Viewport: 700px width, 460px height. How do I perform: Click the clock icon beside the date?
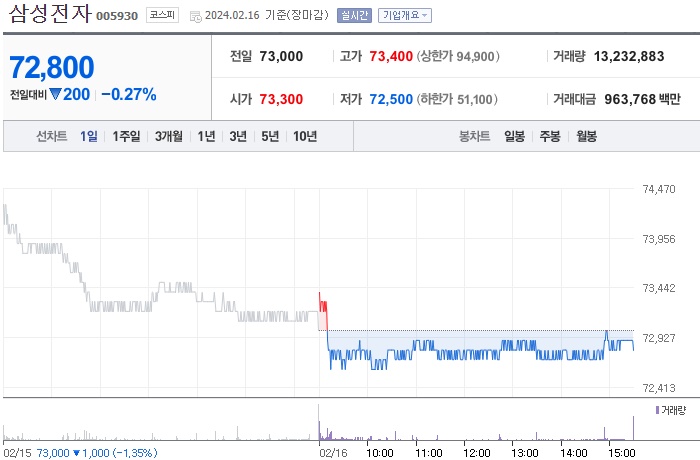pos(196,17)
